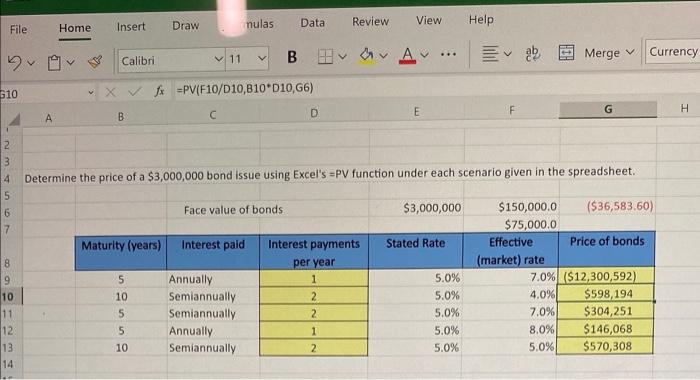This screenshot has width=700, height=380.
Task: Select the Format Painter brush
Action: pos(95,62)
